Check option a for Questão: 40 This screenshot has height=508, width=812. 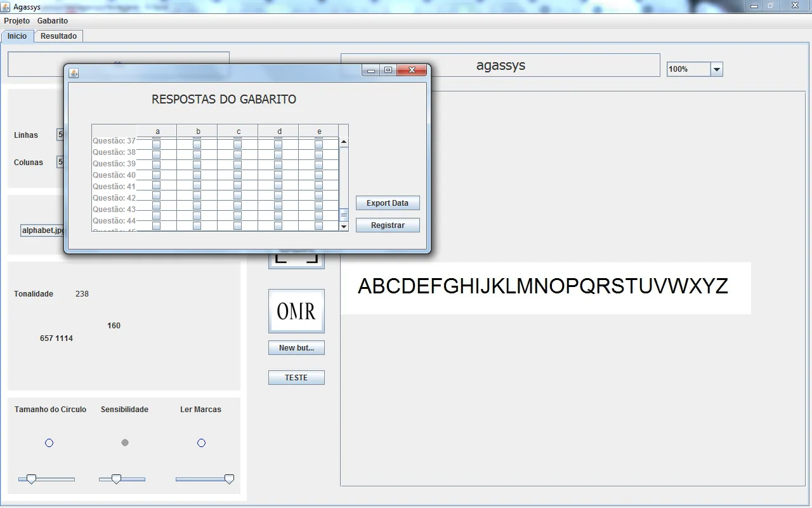point(157,175)
